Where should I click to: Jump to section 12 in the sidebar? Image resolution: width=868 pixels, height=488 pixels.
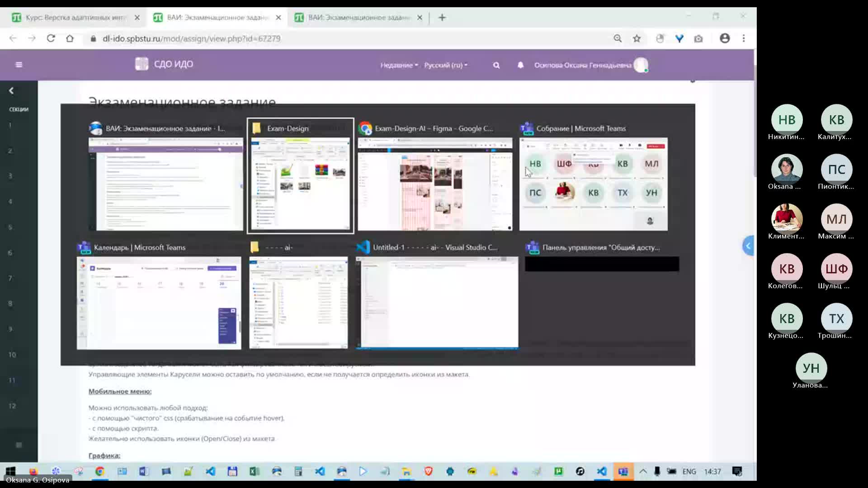pyautogui.click(x=12, y=406)
